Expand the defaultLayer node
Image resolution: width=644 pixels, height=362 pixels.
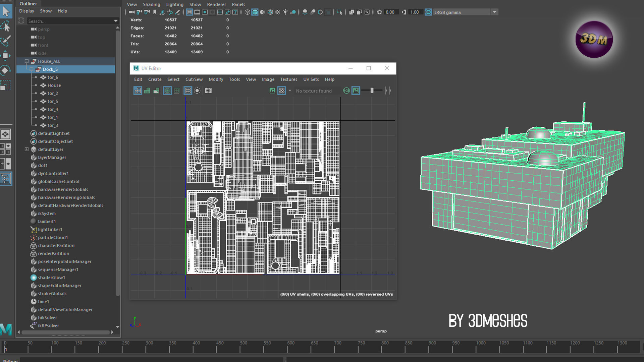pyautogui.click(x=26, y=149)
